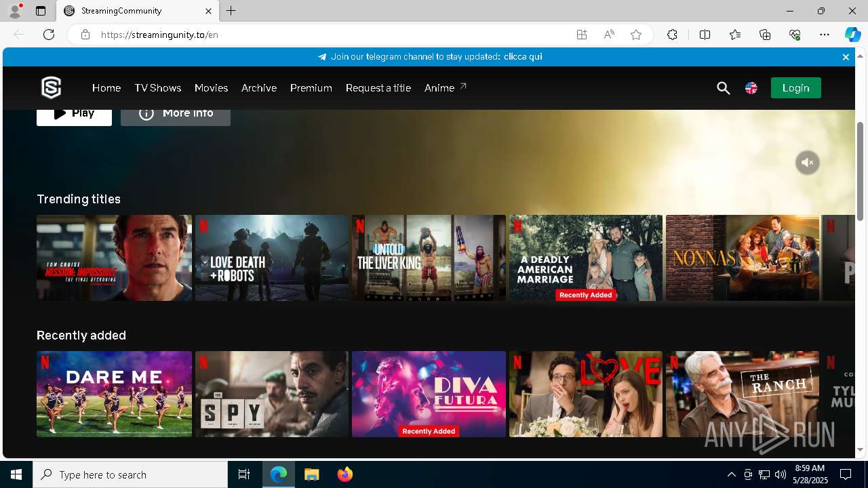The width and height of the screenshot is (868, 488).
Task: Open Untold The Liver King thumbnail
Action: [429, 258]
